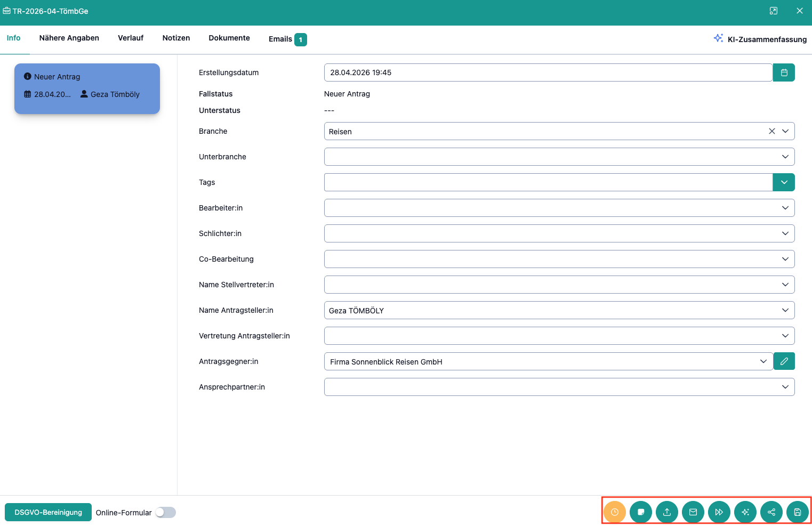Screen dimensions: 812x526
Task: Click the pencil edit button beside Antragsgegner:in
Action: point(784,361)
